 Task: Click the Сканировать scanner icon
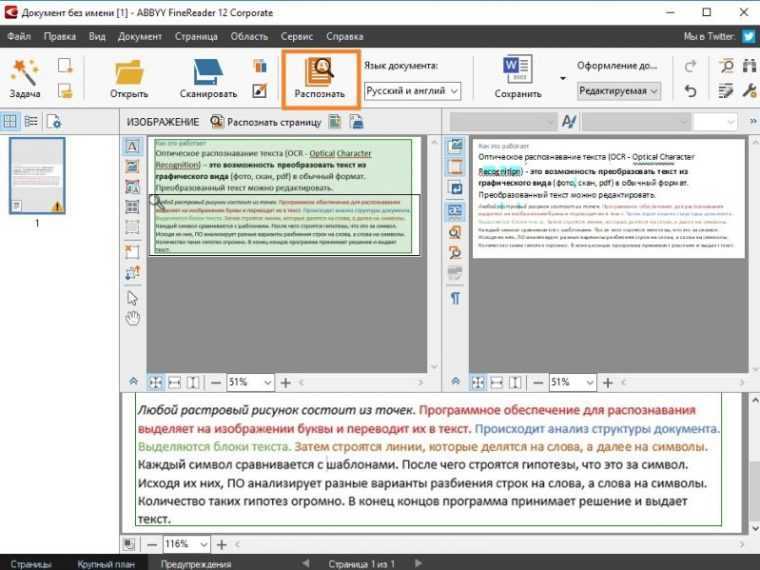click(x=208, y=72)
